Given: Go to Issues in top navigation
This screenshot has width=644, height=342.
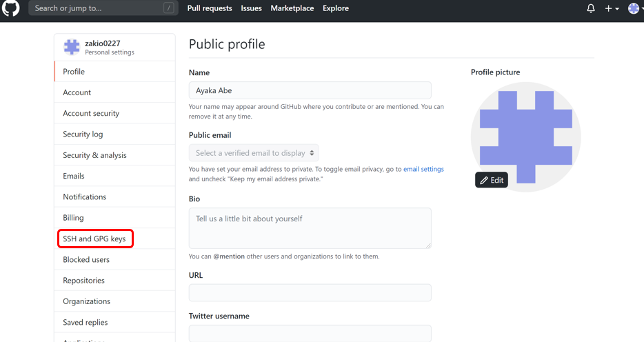Looking at the screenshot, I should click(251, 8).
